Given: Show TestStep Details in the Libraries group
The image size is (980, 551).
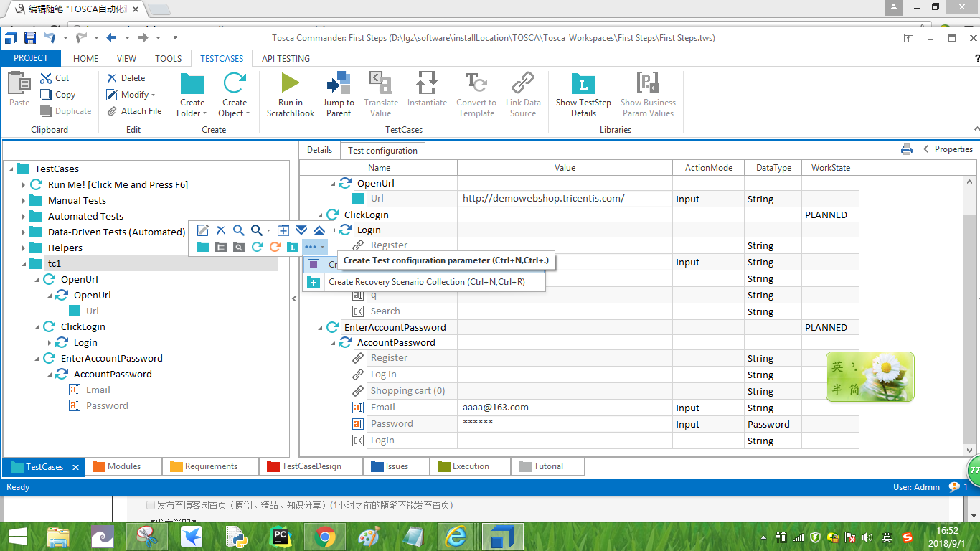Looking at the screenshot, I should point(583,94).
